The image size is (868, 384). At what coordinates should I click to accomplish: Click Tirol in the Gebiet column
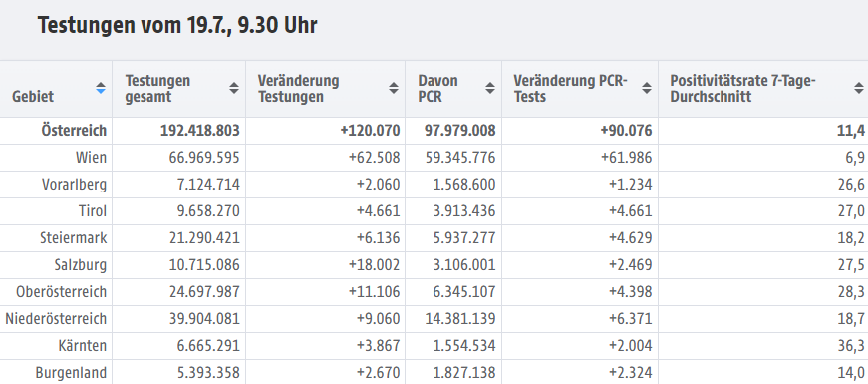tap(93, 211)
